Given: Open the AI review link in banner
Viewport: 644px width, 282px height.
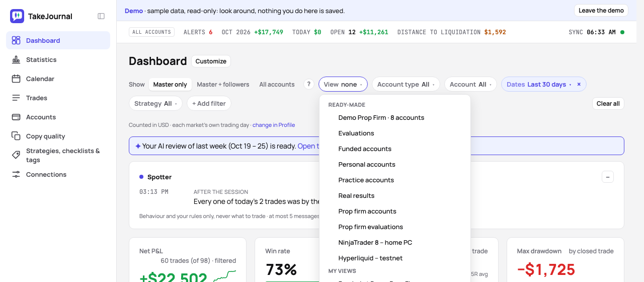Looking at the screenshot, I should (308, 146).
